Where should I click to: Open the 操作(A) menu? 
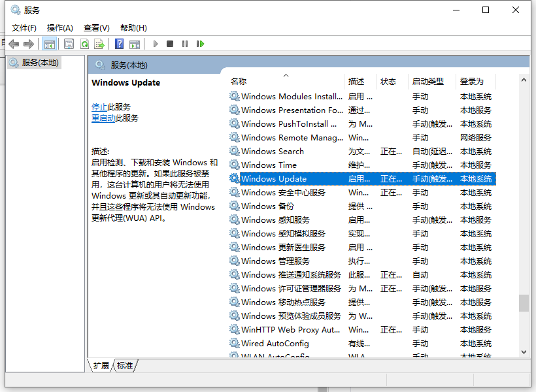60,27
